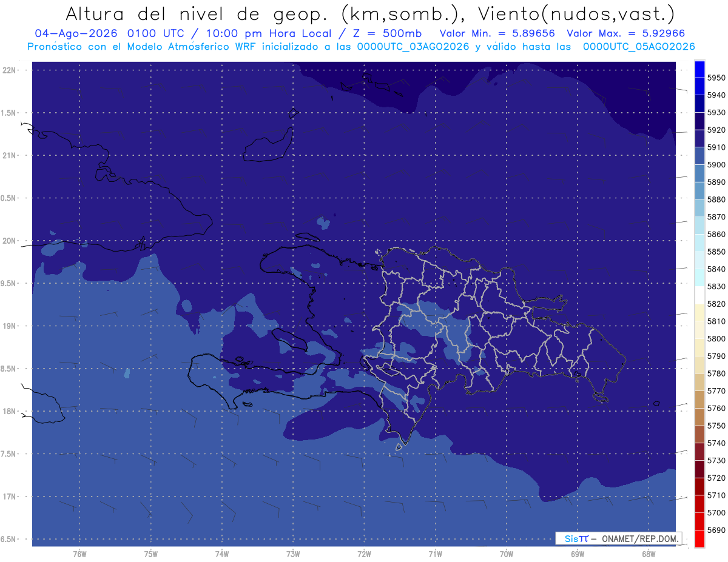Click the 5930 colorbar label
This screenshot has width=728, height=562.
click(716, 113)
